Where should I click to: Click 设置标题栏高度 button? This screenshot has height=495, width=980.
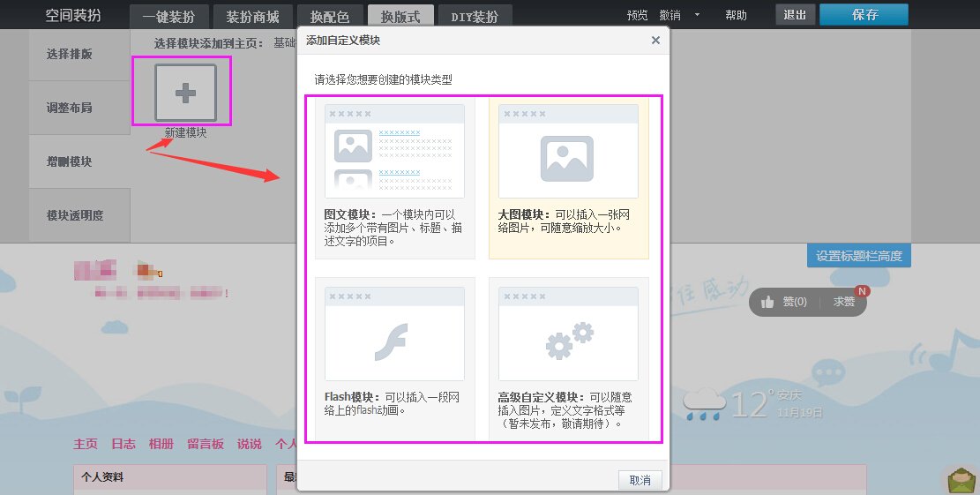coord(859,256)
